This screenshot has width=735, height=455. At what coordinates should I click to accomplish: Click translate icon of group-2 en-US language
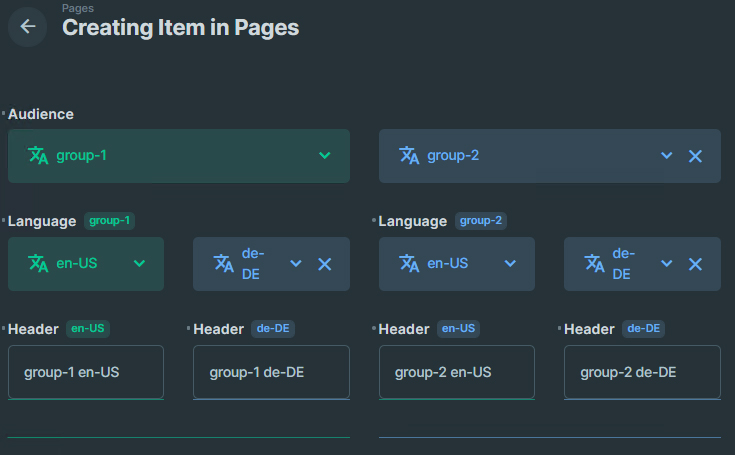tap(409, 263)
